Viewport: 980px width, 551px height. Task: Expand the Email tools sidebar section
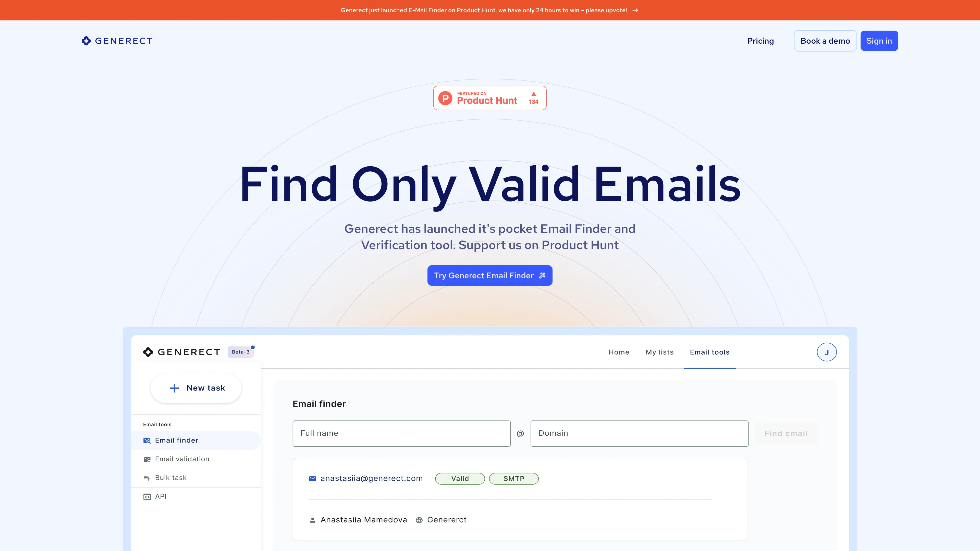157,424
